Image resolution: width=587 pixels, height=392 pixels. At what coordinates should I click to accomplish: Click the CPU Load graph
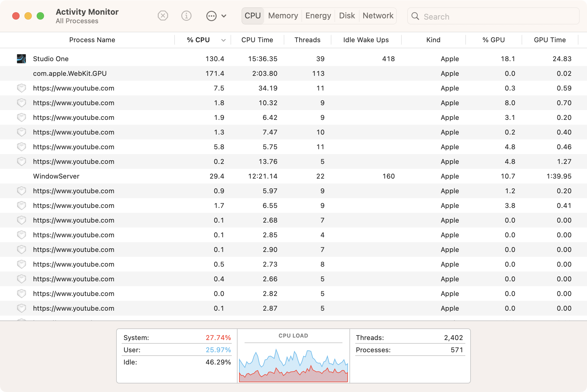[293, 364]
